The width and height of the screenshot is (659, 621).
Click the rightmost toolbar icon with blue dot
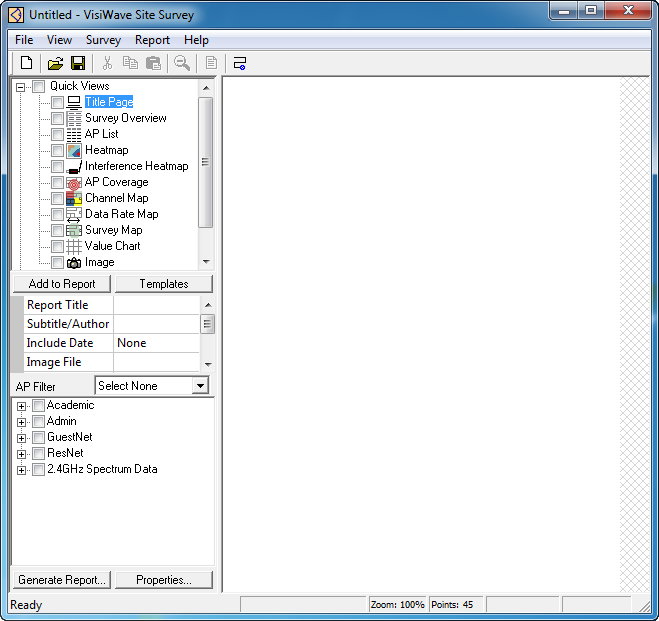(240, 63)
